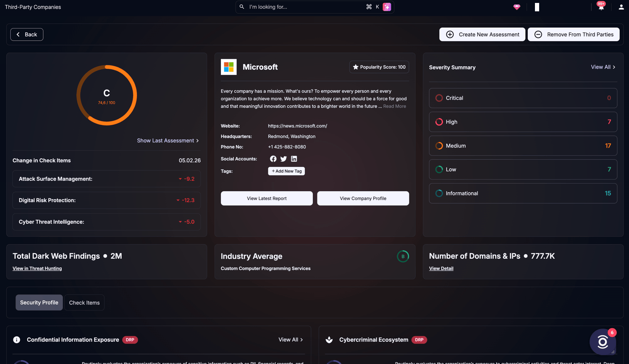The width and height of the screenshot is (629, 364).
Task: Open Severity Summary View All chevron
Action: point(603,67)
